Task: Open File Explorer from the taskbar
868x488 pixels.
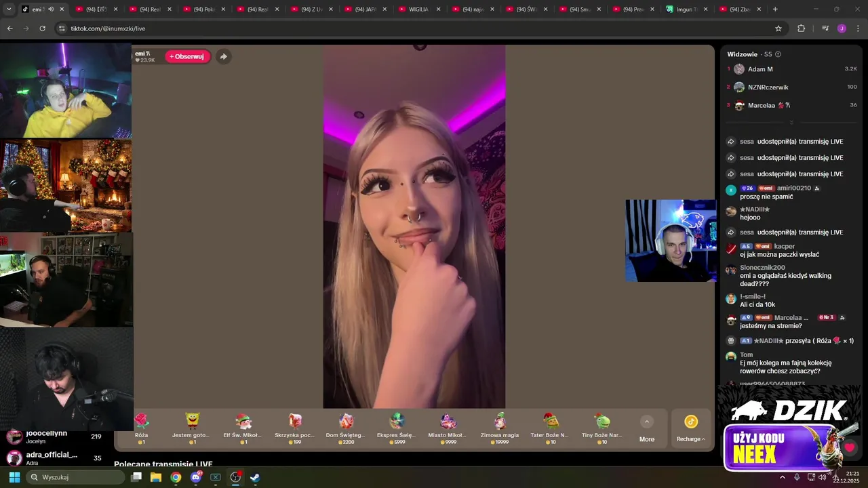Action: click(x=156, y=477)
